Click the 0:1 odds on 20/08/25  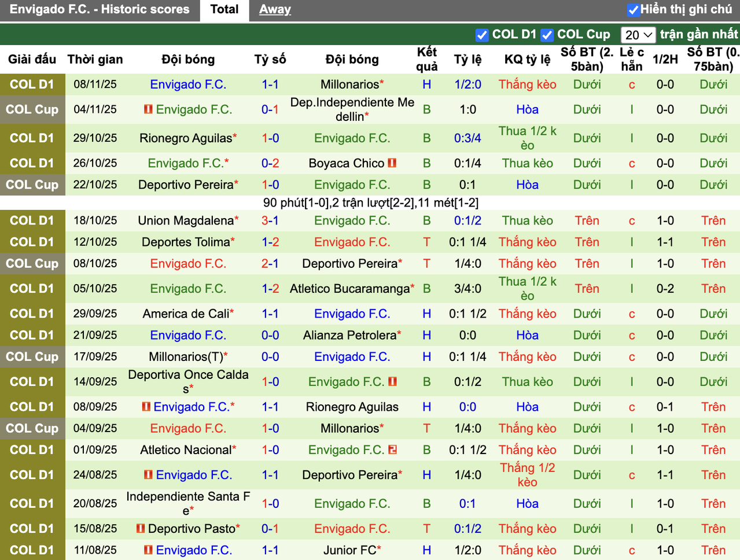click(467, 503)
